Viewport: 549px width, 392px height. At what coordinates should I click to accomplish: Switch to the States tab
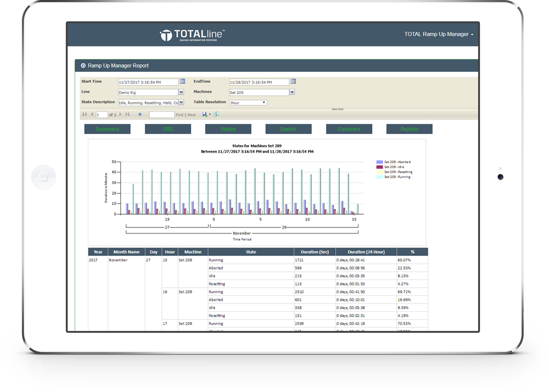click(228, 129)
